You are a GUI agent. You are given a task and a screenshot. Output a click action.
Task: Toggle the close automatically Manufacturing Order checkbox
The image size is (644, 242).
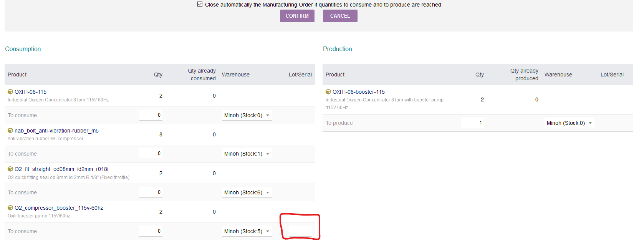pos(200,4)
